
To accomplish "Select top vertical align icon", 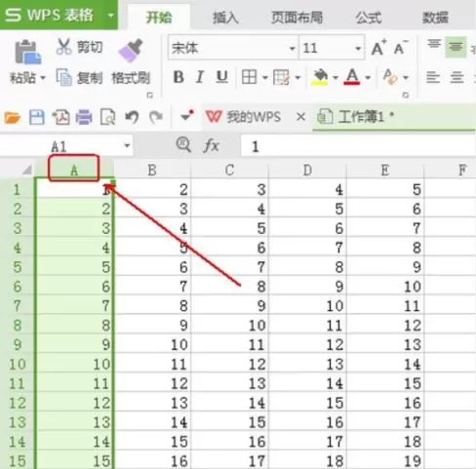I will point(434,44).
